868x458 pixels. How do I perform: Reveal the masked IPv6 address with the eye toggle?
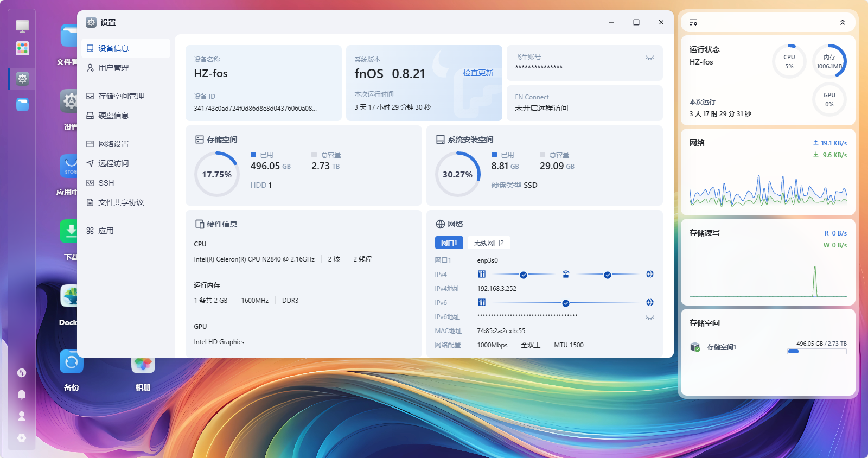(650, 317)
